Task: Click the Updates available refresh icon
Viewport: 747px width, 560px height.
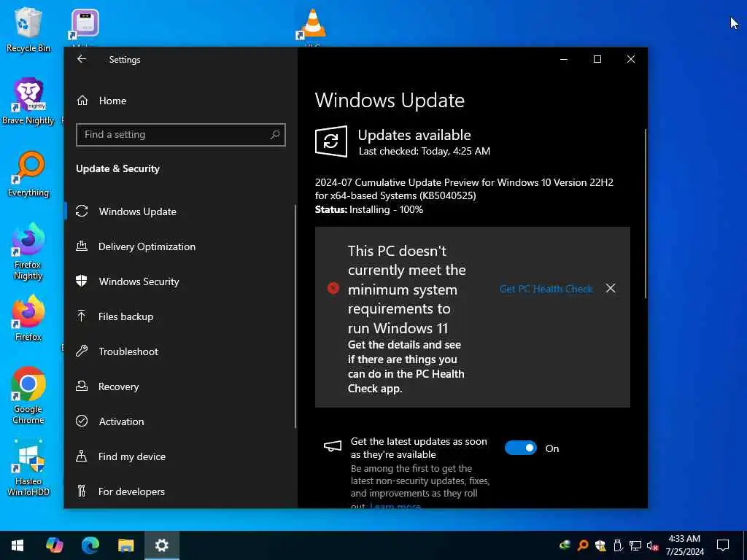Action: point(331,141)
